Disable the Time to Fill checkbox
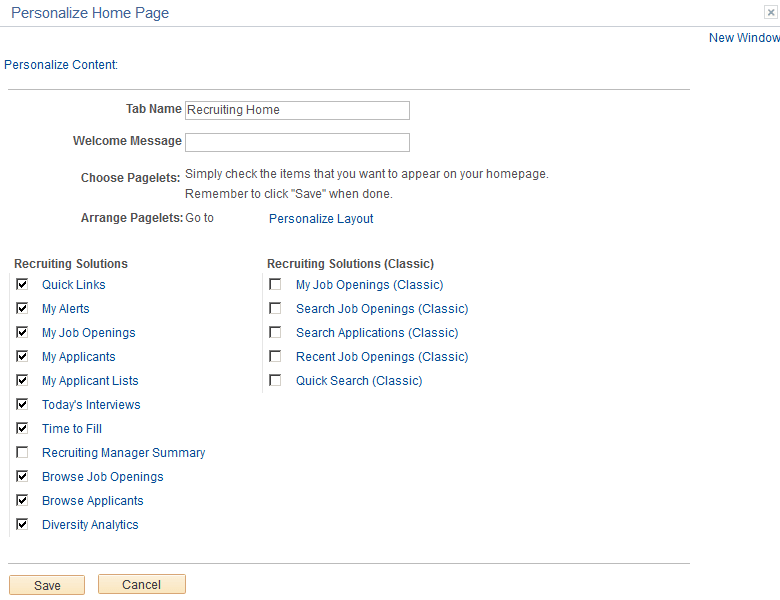The image size is (780, 600). [22, 429]
